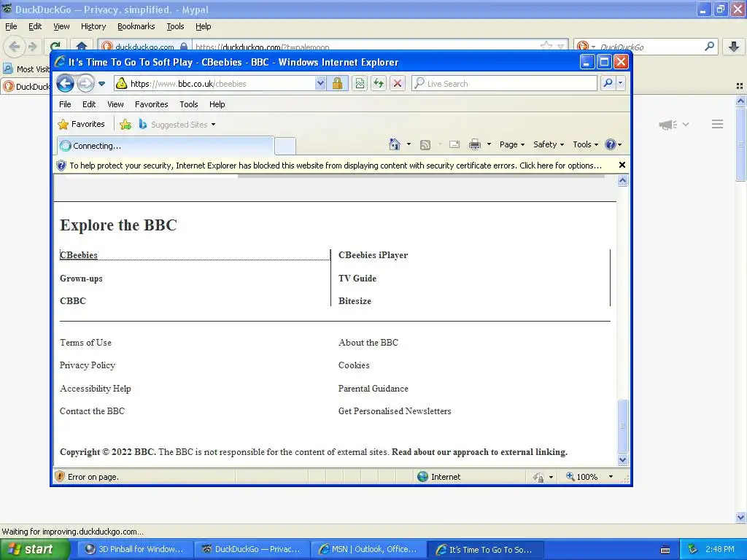
Task: Open IE Favorites menu
Action: pyautogui.click(x=152, y=104)
